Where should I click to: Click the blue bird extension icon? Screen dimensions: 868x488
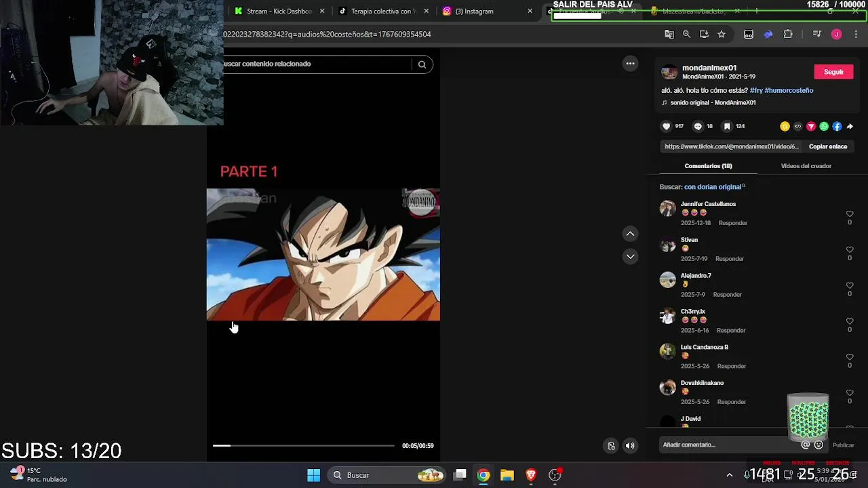[x=768, y=35]
